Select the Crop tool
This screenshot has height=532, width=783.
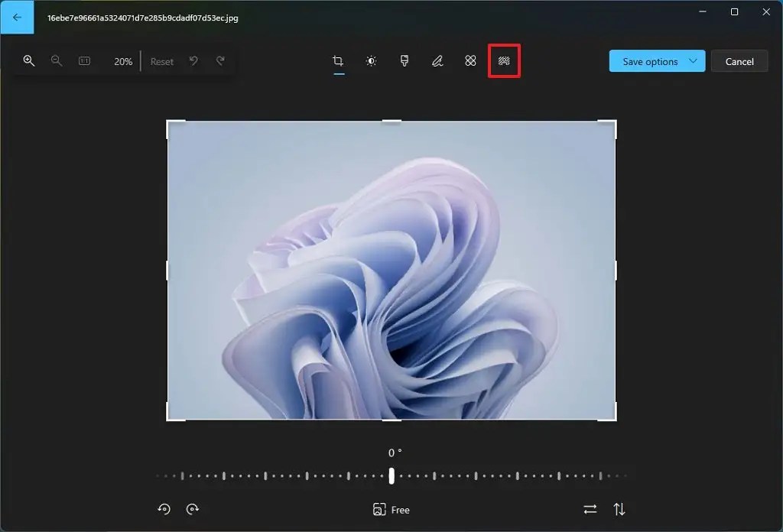point(338,60)
